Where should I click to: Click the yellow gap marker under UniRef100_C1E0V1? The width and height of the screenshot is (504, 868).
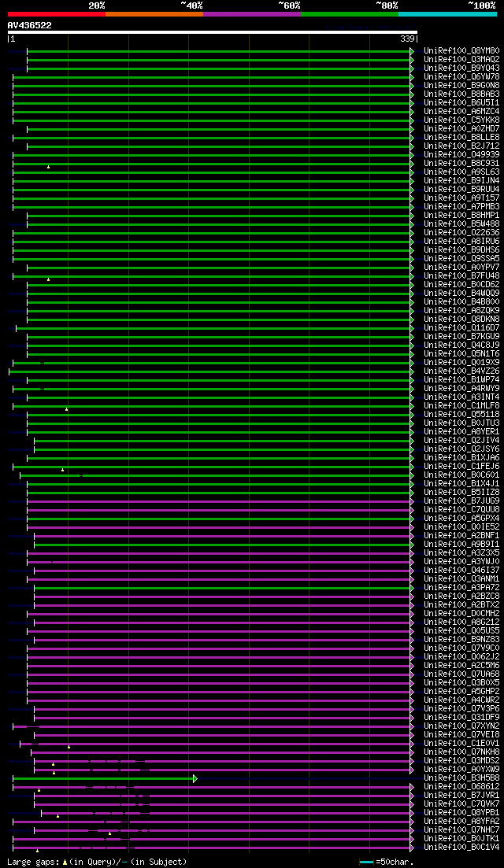(69, 747)
